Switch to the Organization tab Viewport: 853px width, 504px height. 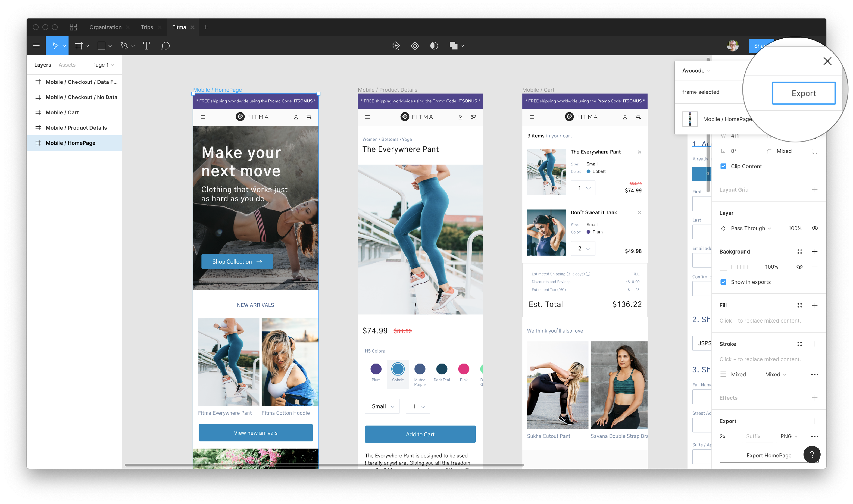(106, 27)
